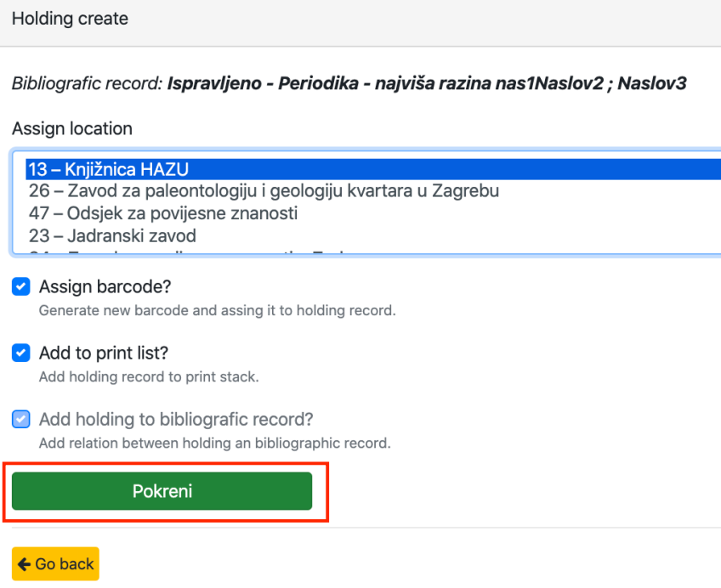Screen dimensions: 721x588
Task: Click the "Add relation between holding" description
Action: (214, 443)
